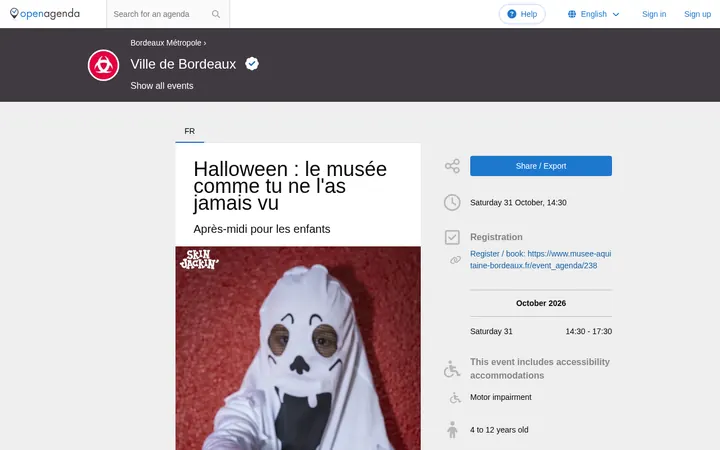Viewport: 720px width, 450px height.
Task: Open the OpenAgenda logo home link
Action: click(45, 14)
